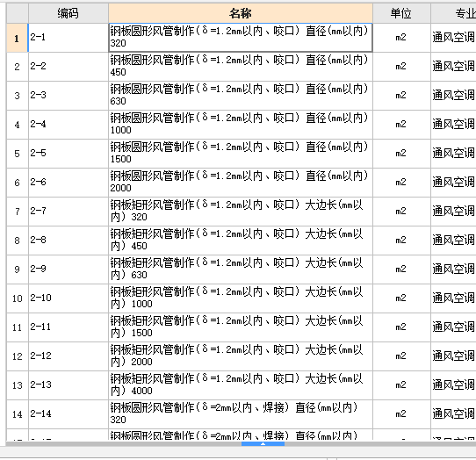
Task: Select code cell 2-2
Action: point(69,67)
